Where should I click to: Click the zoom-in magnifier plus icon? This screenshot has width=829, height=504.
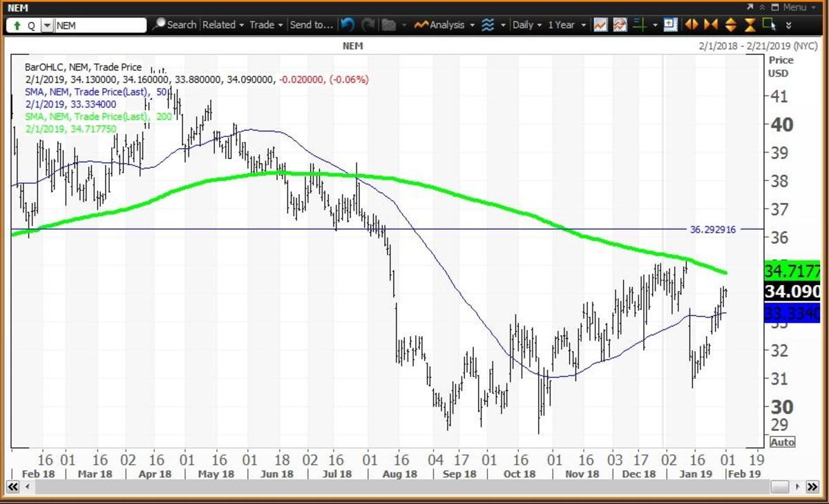pos(669,25)
